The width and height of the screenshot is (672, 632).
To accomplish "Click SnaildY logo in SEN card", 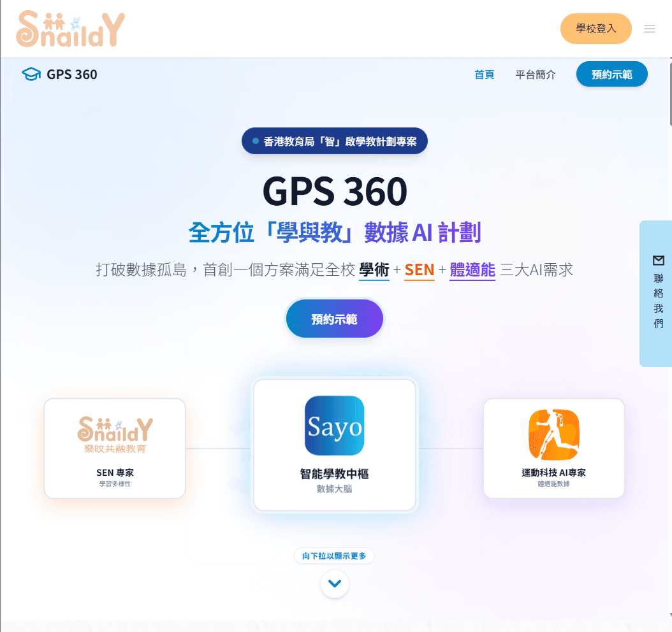I will click(x=115, y=434).
